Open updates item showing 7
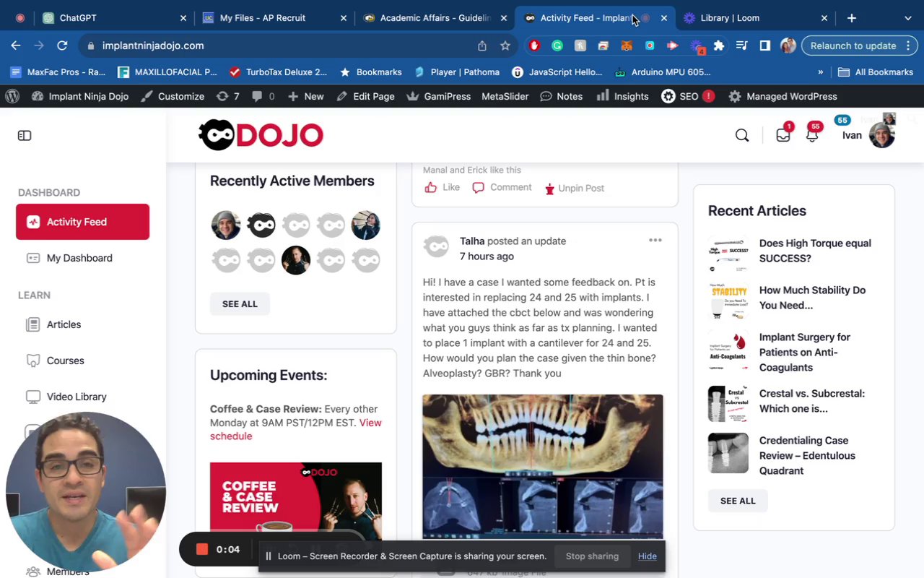Viewport: 924px width, 578px height. 227,96
